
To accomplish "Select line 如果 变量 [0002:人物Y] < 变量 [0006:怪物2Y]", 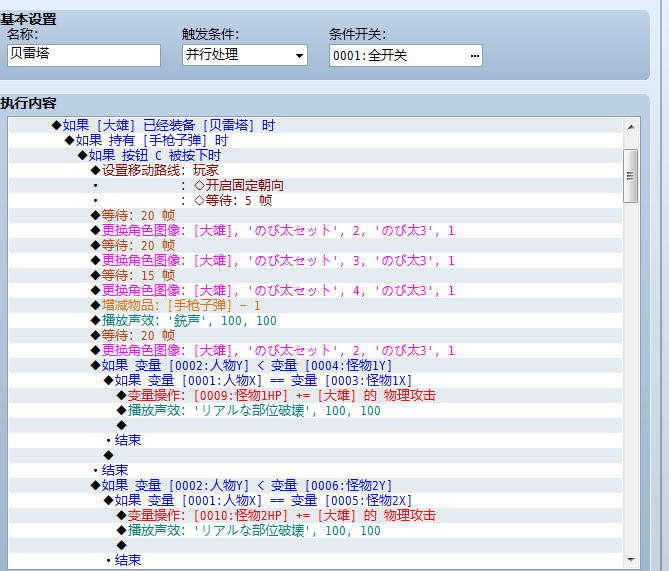I will pos(315,485).
